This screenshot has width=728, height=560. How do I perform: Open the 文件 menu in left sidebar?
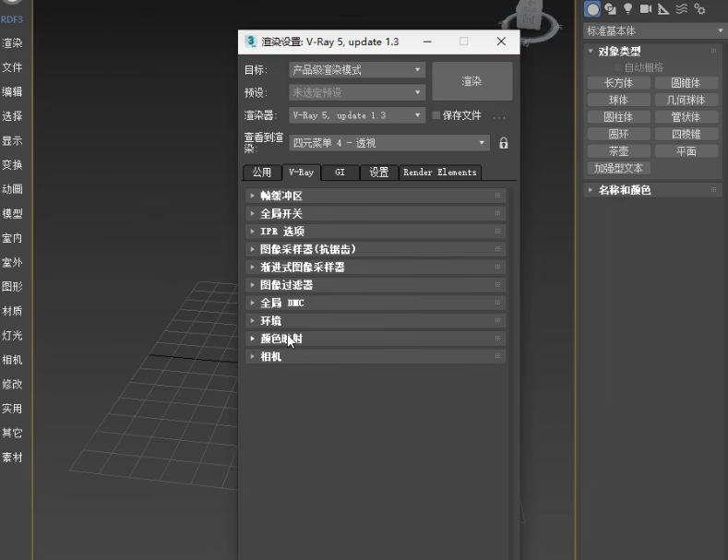[x=12, y=67]
